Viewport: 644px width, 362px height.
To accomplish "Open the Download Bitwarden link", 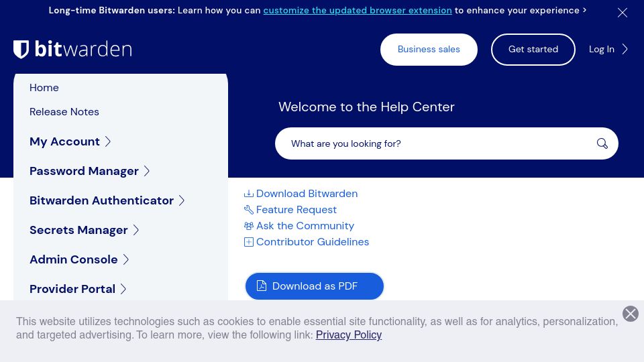I will coord(307,194).
